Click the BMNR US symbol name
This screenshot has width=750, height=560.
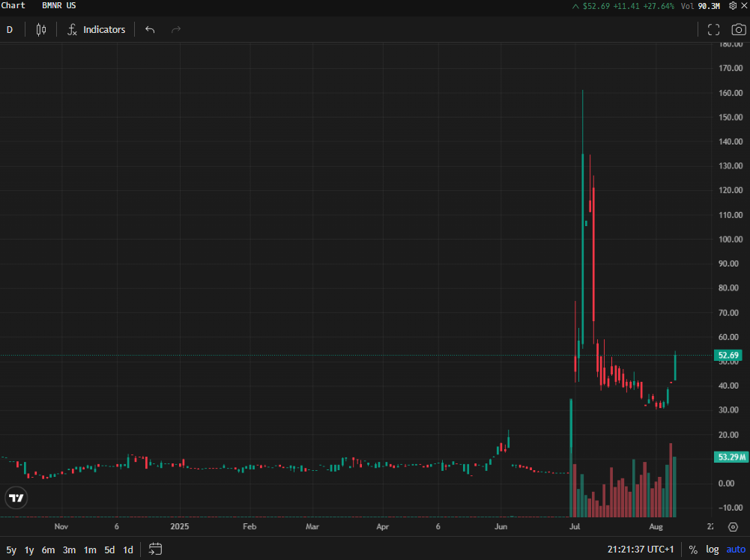coord(59,6)
